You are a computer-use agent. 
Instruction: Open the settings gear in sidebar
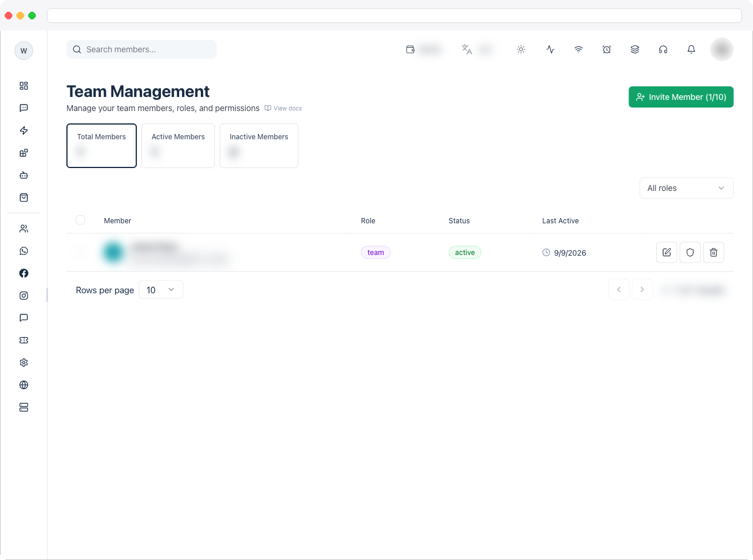click(x=23, y=363)
